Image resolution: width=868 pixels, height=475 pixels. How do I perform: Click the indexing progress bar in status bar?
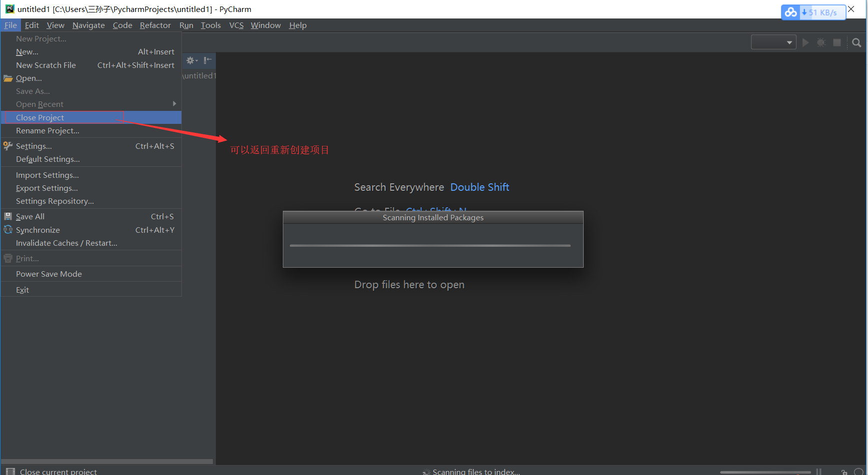pyautogui.click(x=765, y=472)
